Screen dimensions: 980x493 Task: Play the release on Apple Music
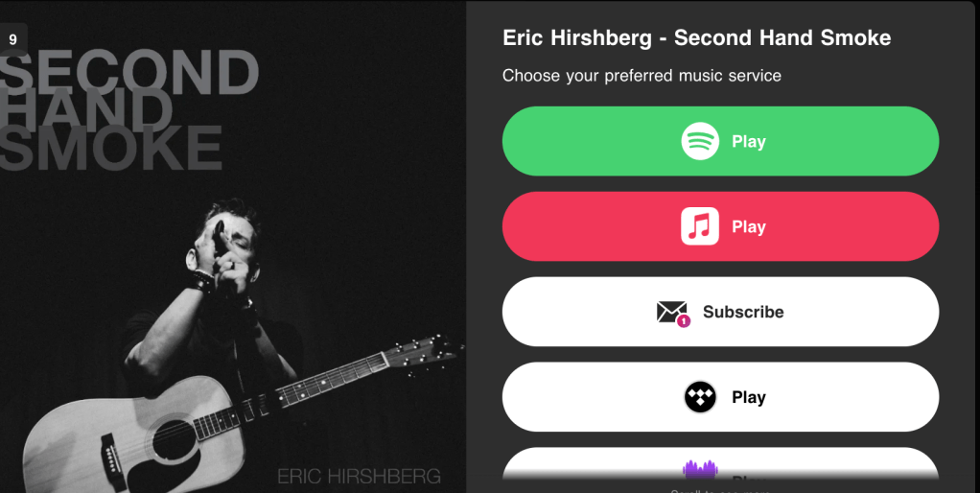pyautogui.click(x=720, y=226)
